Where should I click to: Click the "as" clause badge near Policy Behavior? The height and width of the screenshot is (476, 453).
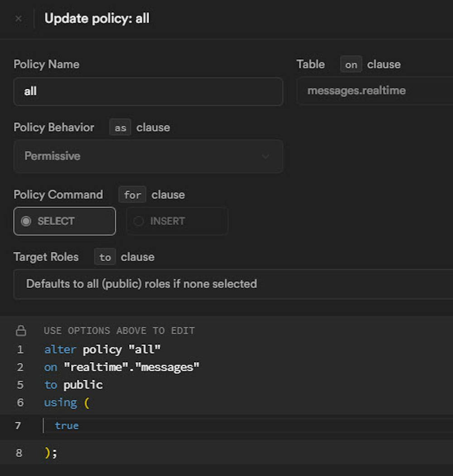(120, 128)
